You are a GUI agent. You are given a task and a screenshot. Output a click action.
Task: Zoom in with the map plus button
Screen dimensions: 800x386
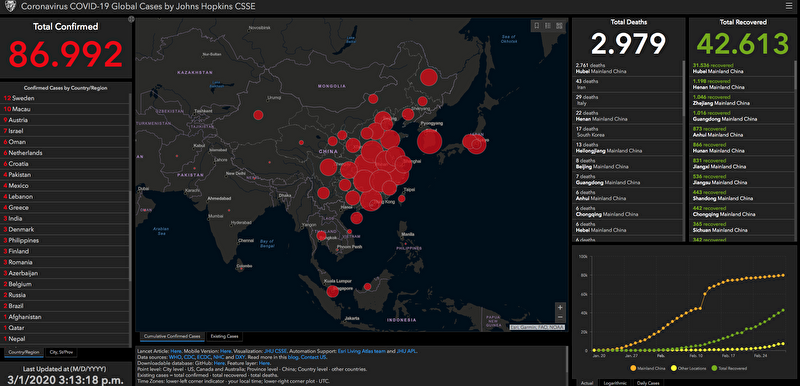(x=560, y=307)
